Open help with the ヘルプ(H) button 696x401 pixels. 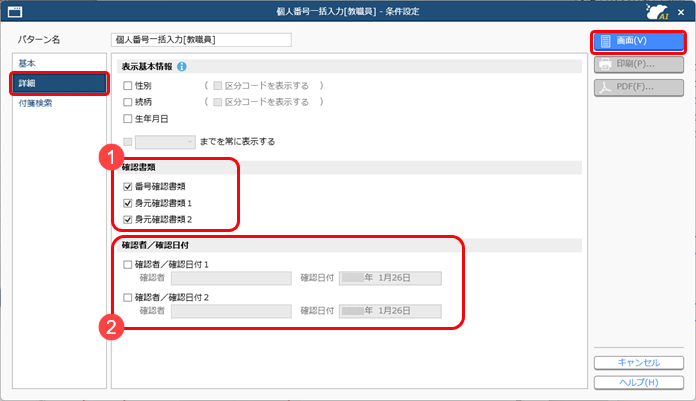tap(638, 382)
